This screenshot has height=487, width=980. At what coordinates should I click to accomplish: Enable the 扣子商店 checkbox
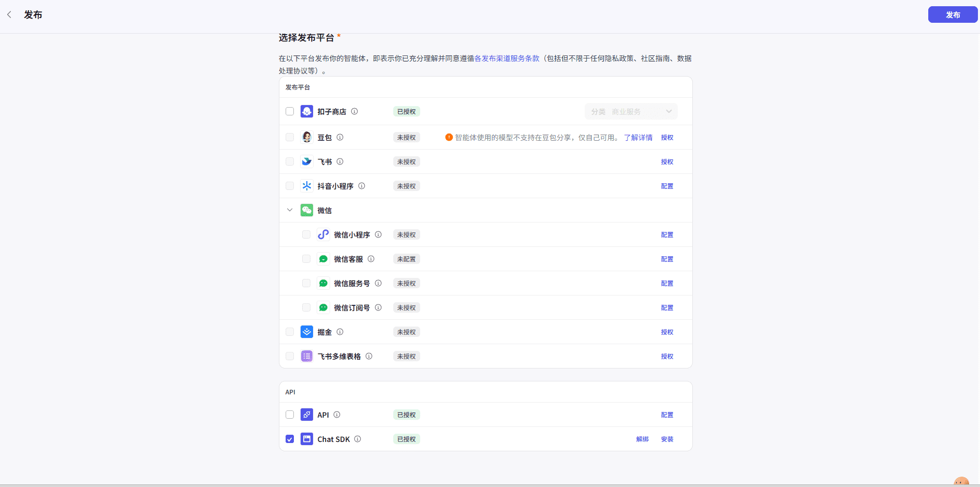tap(290, 112)
